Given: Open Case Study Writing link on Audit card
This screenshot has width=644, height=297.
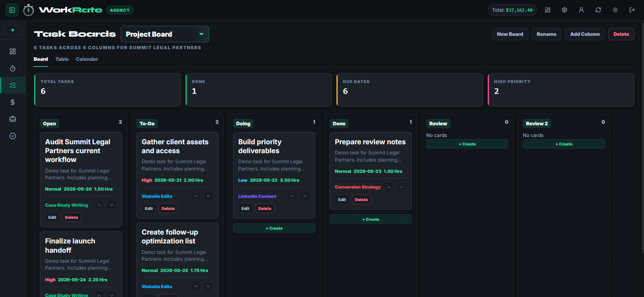Looking at the screenshot, I should pos(66,205).
